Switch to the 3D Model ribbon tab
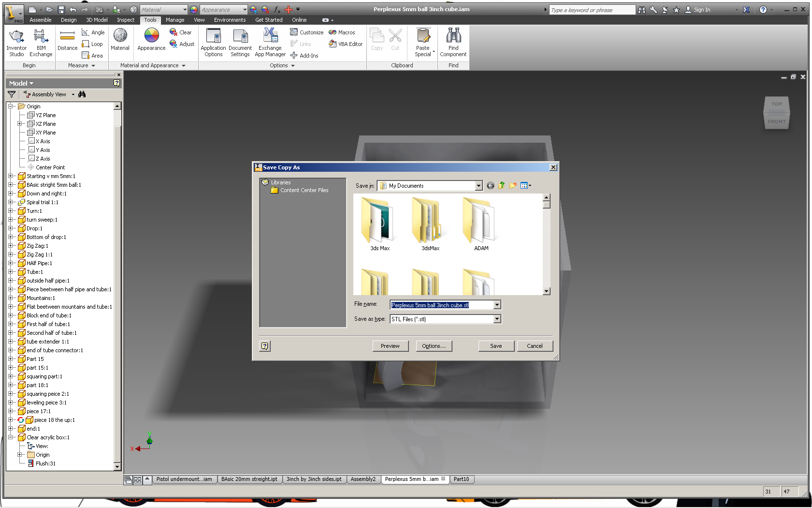 click(97, 20)
